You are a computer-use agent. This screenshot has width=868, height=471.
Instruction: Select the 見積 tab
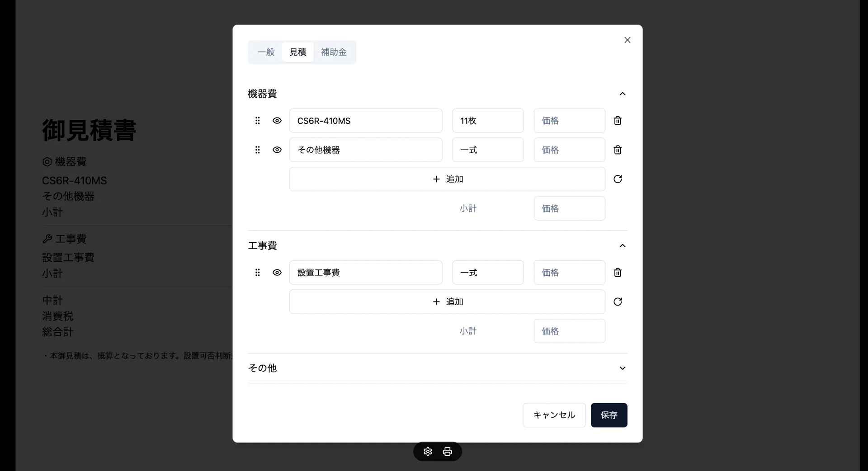coord(298,52)
